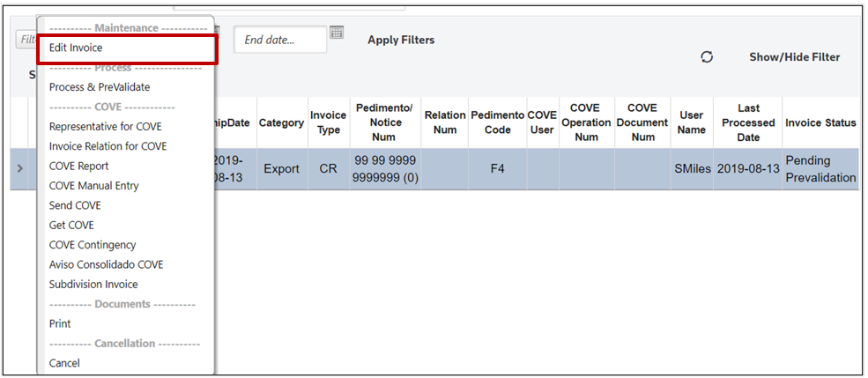Toggle Show/Hide Filter button

(794, 57)
